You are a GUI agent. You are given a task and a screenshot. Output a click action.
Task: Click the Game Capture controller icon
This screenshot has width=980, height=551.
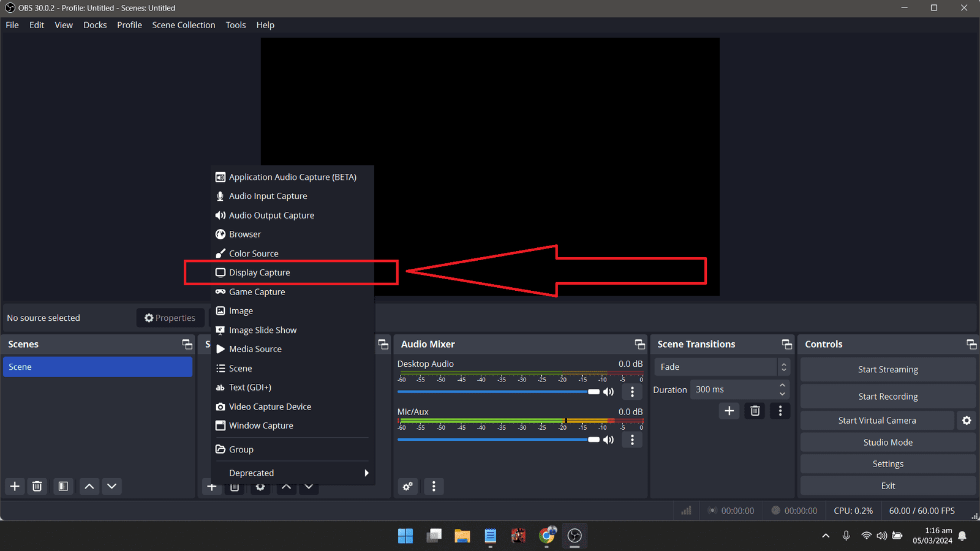point(221,292)
